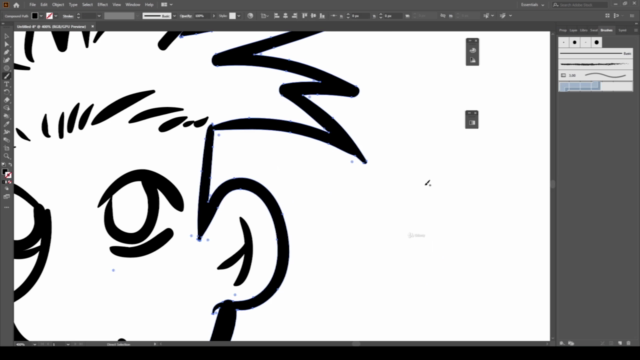Image resolution: width=640 pixels, height=360 pixels.
Task: Select the Artboard tool
Action: (x=7, y=148)
